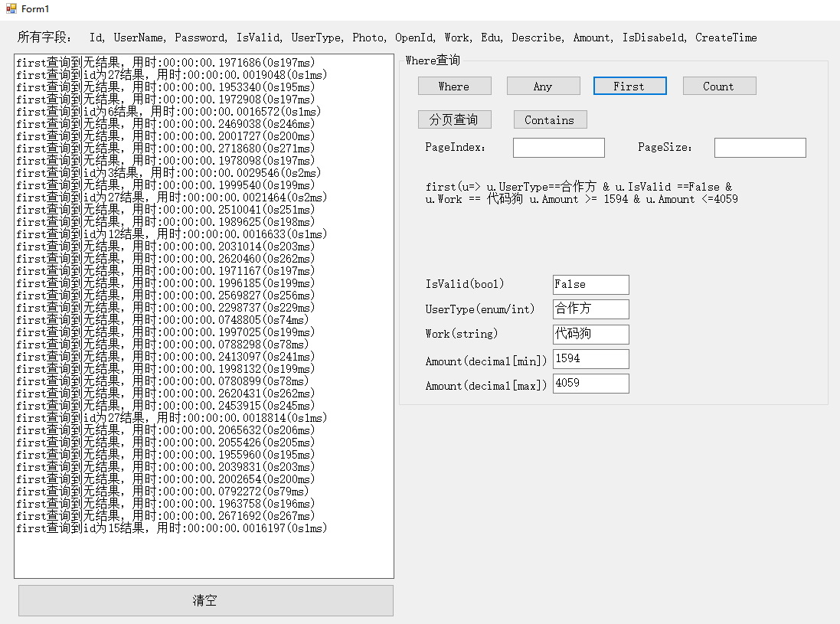The width and height of the screenshot is (840, 624).
Task: Select log line 'id为3结果'
Action: 168,173
